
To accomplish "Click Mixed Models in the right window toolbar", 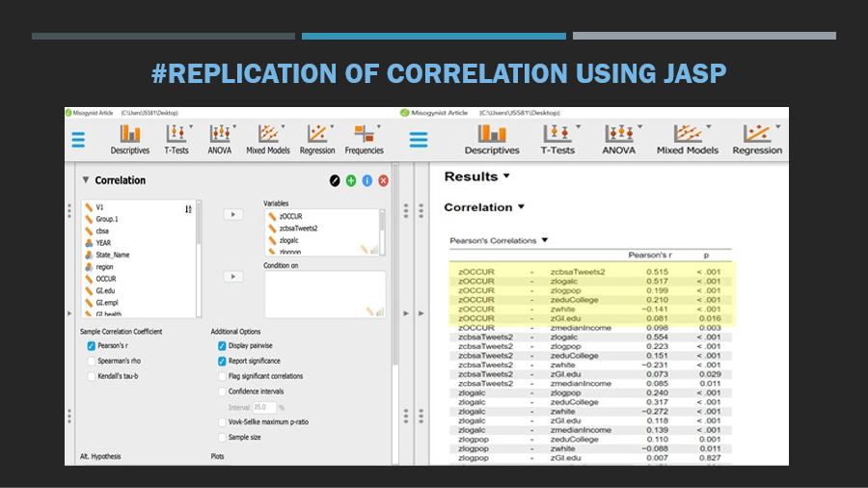I will [x=687, y=140].
